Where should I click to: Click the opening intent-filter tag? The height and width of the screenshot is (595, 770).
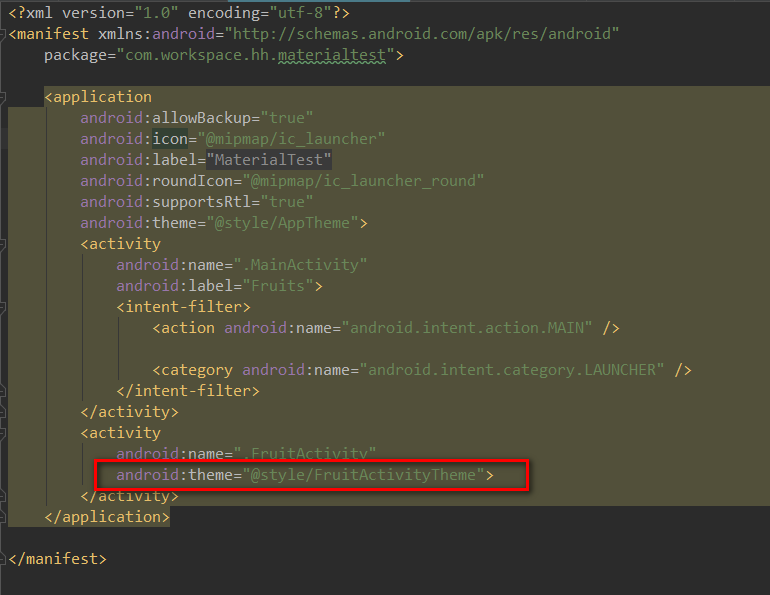184,307
